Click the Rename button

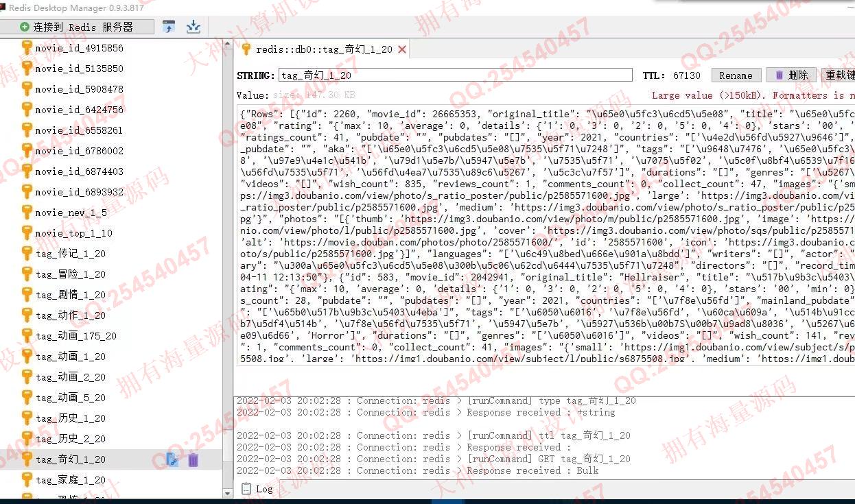736,75
